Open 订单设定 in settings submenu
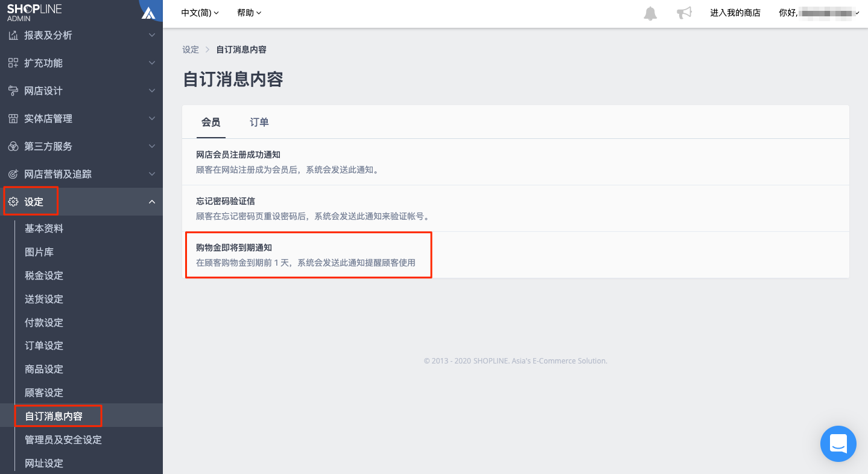This screenshot has height=474, width=868. 44,346
